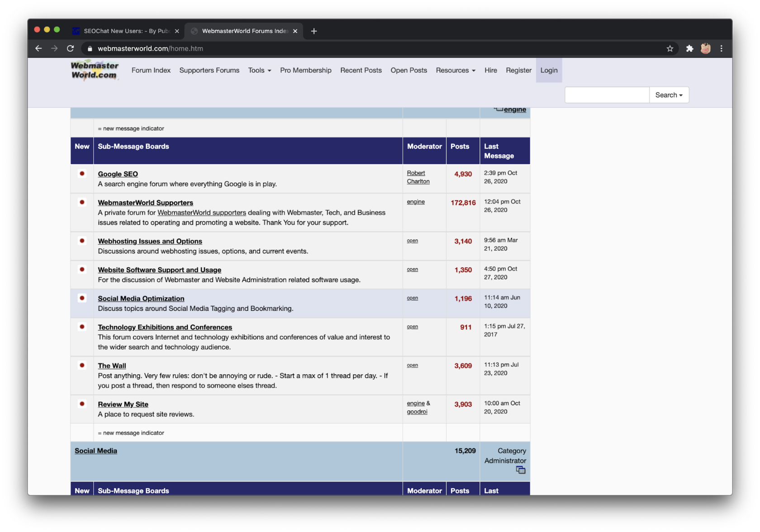Open the Social Media category link
The image size is (760, 532).
[x=96, y=451]
